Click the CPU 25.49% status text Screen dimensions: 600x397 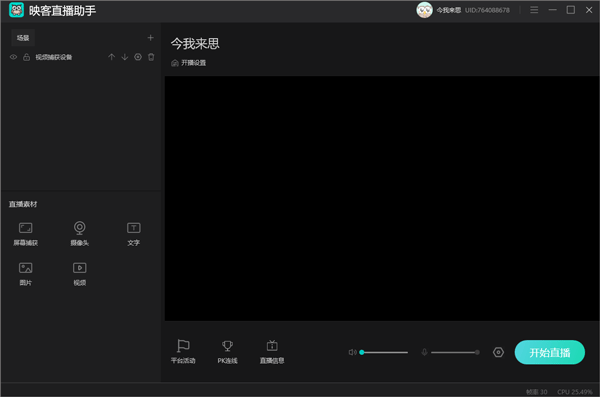575,392
